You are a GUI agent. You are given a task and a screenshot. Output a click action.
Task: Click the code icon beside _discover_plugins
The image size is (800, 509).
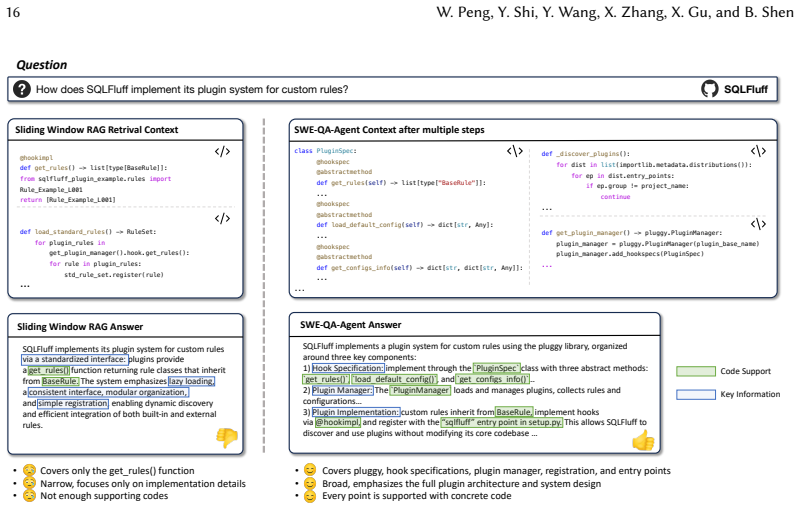click(x=758, y=151)
